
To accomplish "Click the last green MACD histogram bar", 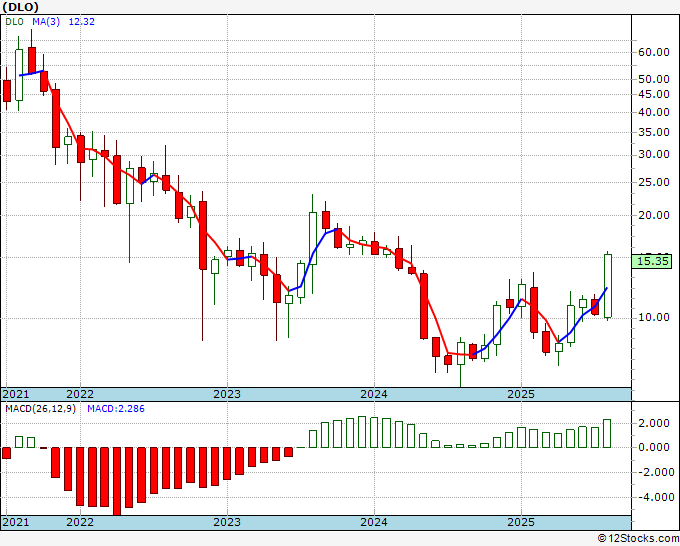I will point(607,433).
